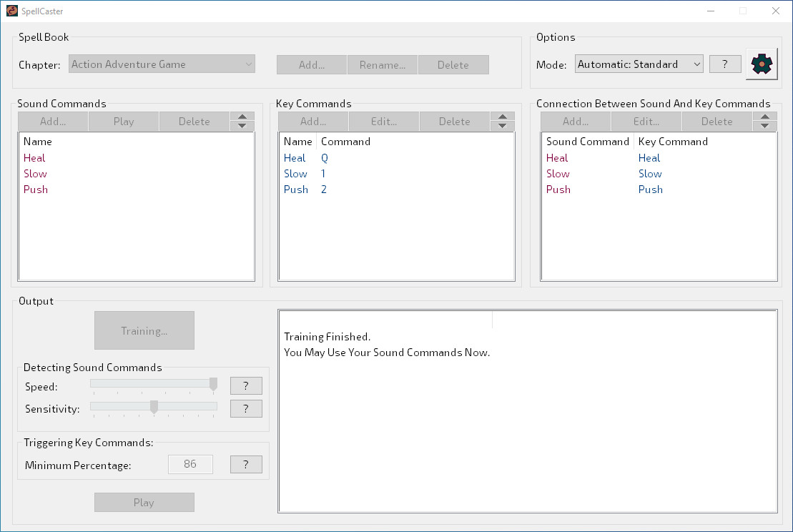The height and width of the screenshot is (532, 793).
Task: Select Heal in Sound Commands list
Action: (x=34, y=158)
